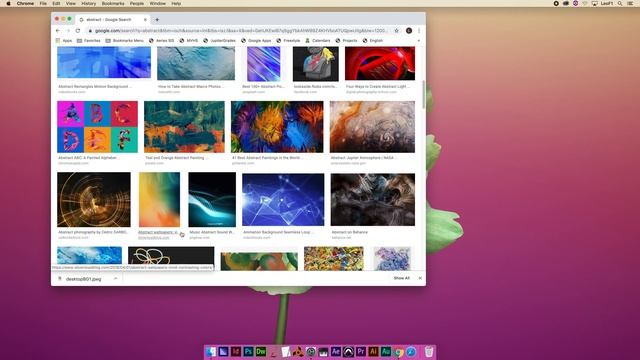The image size is (640, 360).
Task: Close the abstract - Google Search tab
Action: coord(145,20)
